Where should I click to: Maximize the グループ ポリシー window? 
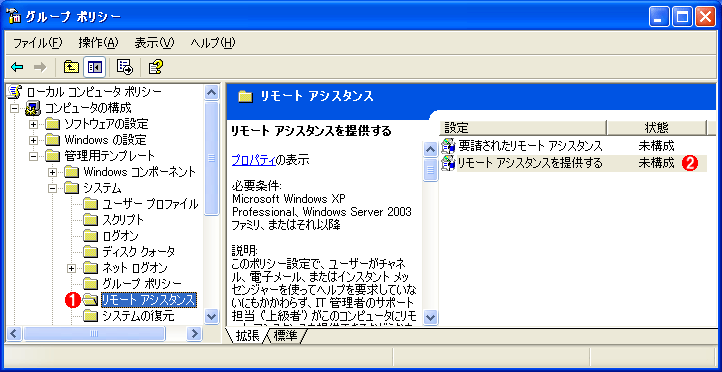pyautogui.click(x=683, y=17)
